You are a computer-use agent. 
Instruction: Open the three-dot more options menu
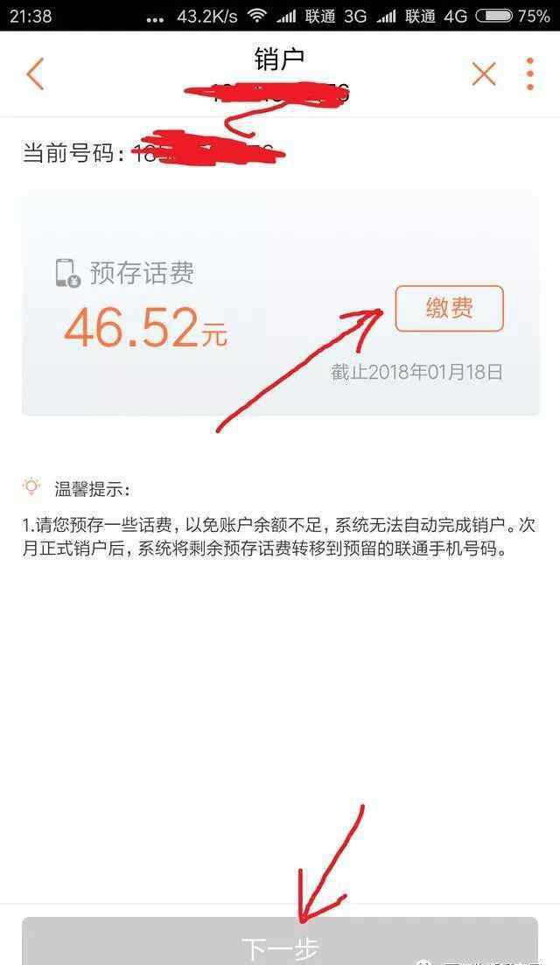click(x=530, y=74)
